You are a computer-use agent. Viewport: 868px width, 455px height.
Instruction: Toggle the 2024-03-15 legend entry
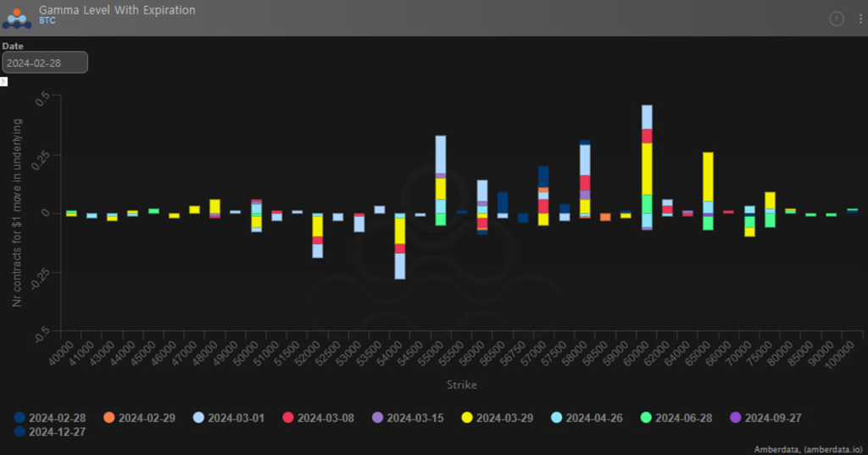[415, 418]
